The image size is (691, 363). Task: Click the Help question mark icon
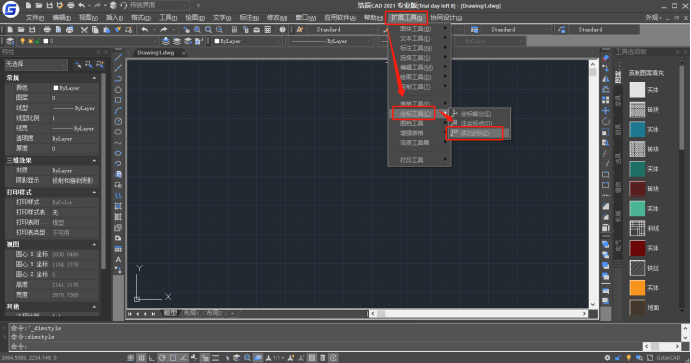click(282, 30)
